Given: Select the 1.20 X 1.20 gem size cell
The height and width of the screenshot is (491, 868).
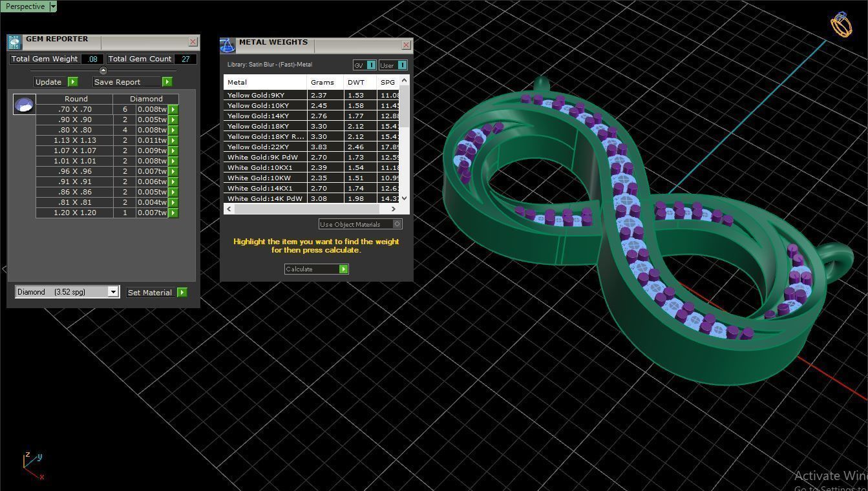Looking at the screenshot, I should tap(75, 213).
